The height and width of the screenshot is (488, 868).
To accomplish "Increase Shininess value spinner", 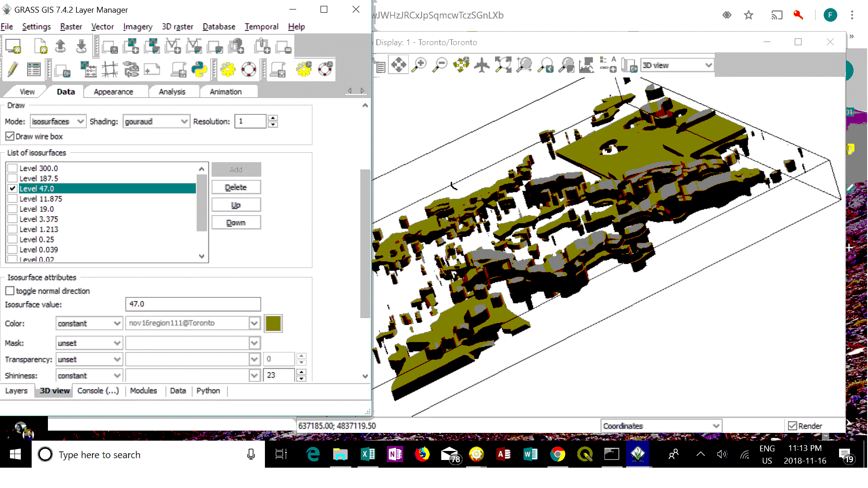I will [x=302, y=372].
